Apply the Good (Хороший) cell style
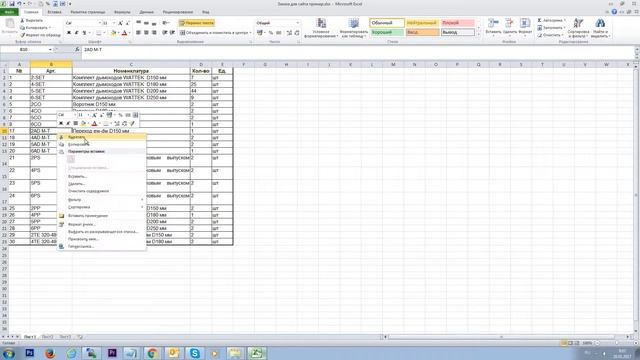The height and width of the screenshot is (360, 640). pos(387,32)
